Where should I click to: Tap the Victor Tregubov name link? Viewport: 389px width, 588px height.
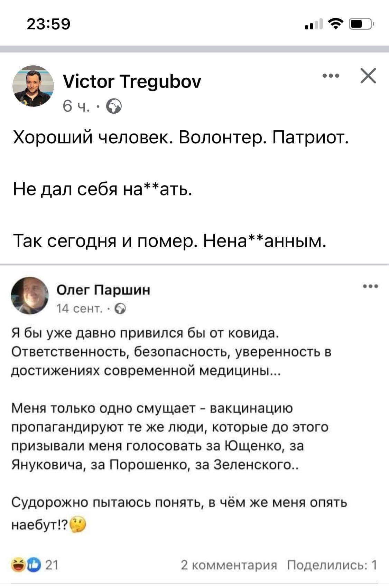point(132,82)
